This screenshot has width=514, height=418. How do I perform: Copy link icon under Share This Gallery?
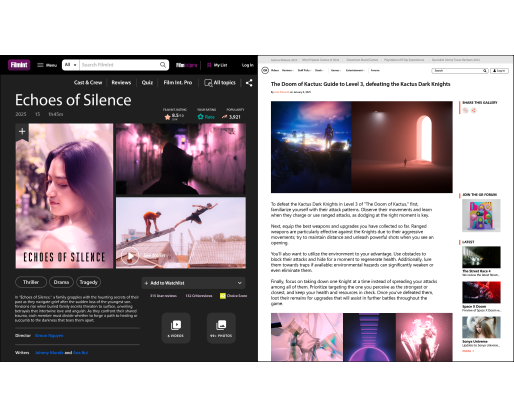pos(465,110)
